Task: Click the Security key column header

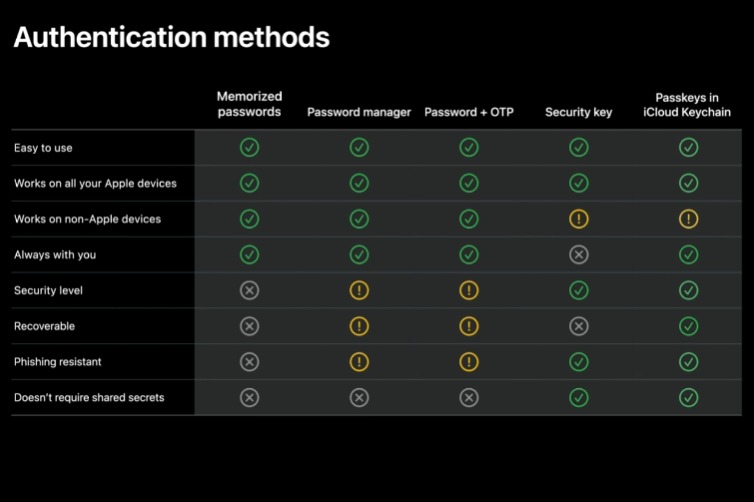Action: tap(578, 113)
